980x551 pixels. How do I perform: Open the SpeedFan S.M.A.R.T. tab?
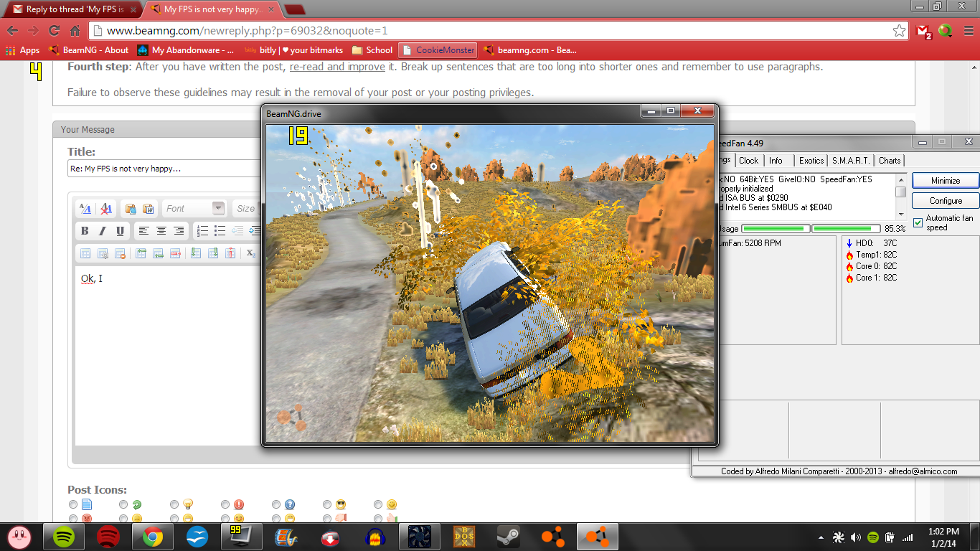851,161
